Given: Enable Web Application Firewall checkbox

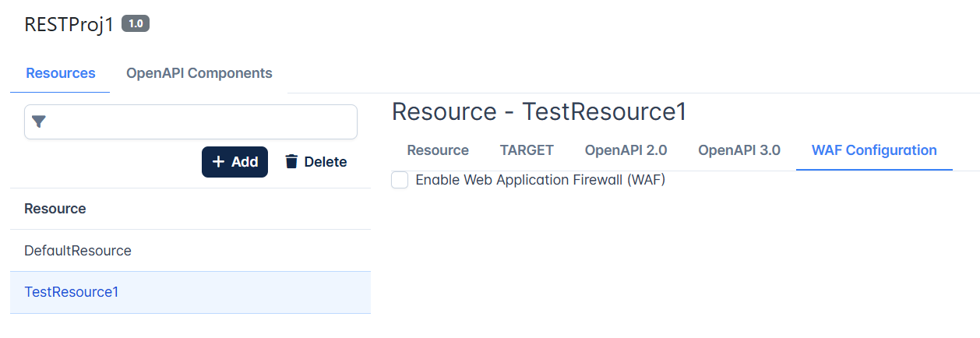Looking at the screenshot, I should tap(400, 180).
